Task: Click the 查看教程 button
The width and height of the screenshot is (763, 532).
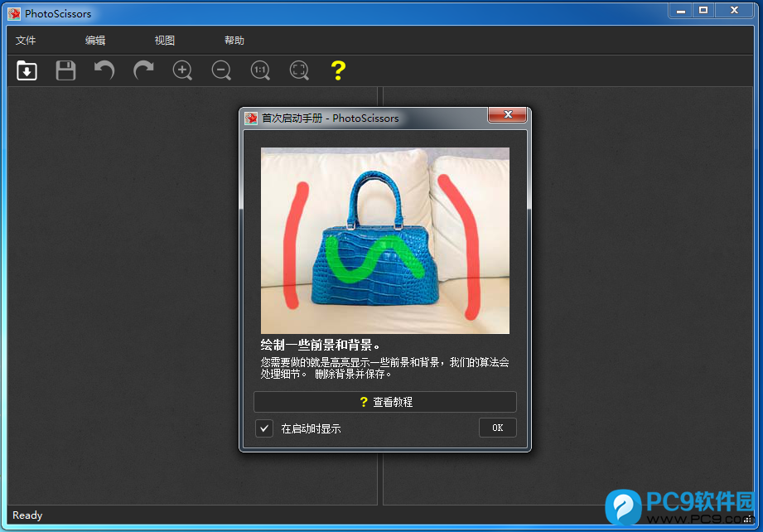Action: (x=385, y=402)
